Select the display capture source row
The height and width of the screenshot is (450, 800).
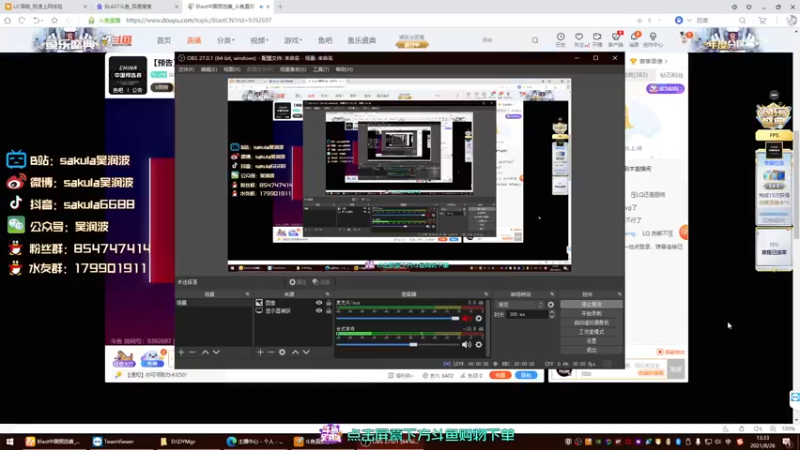click(x=293, y=310)
